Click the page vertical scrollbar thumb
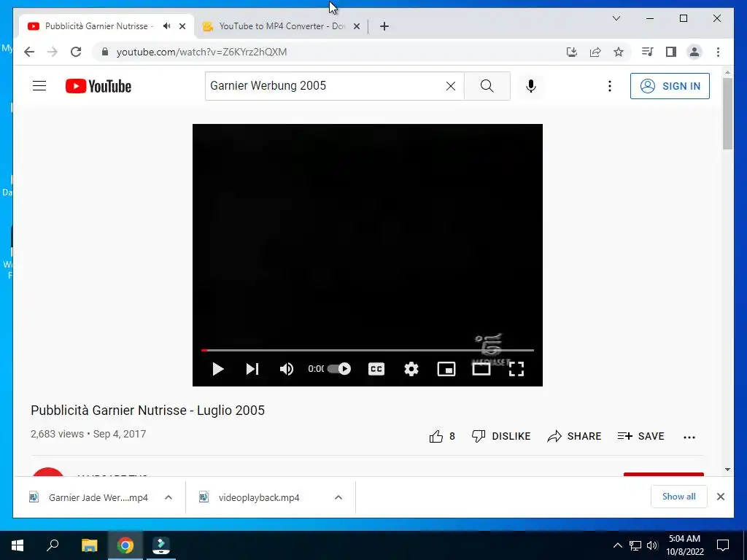 [727, 113]
